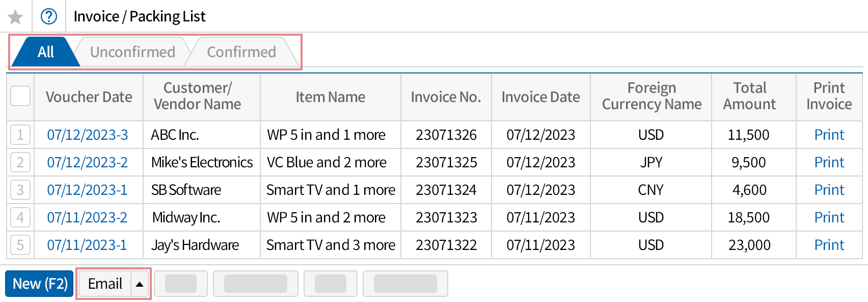Image resolution: width=868 pixels, height=302 pixels.
Task: Click the favorite star icon
Action: (x=15, y=17)
